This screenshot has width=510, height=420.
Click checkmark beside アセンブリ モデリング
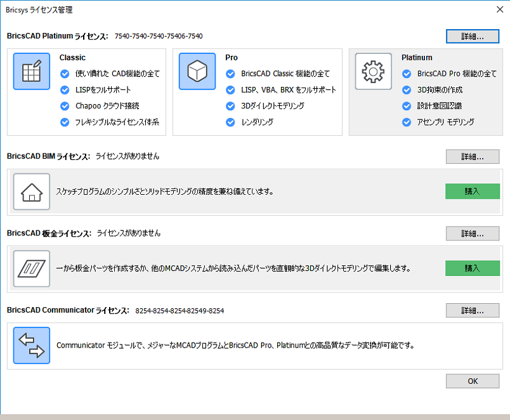407,122
